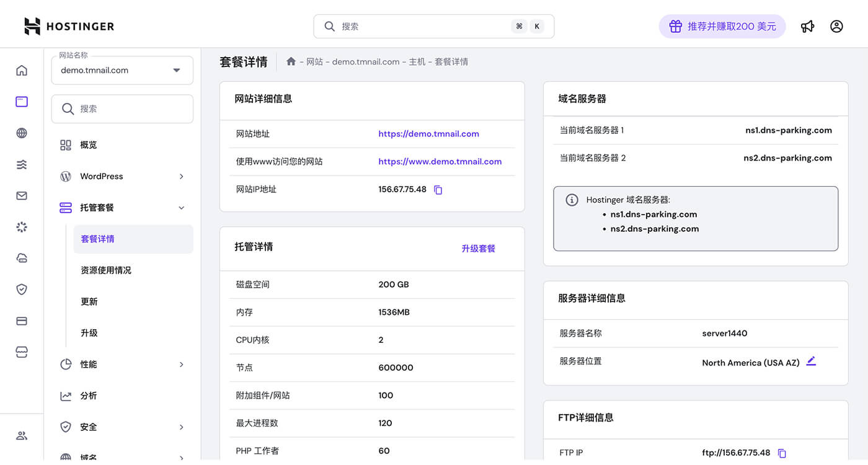The width and height of the screenshot is (868, 465).
Task: Click the 1536MB memory value
Action: 394,312
